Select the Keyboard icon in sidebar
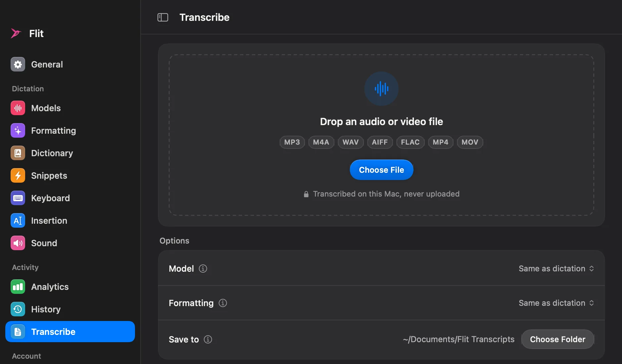 tap(18, 198)
